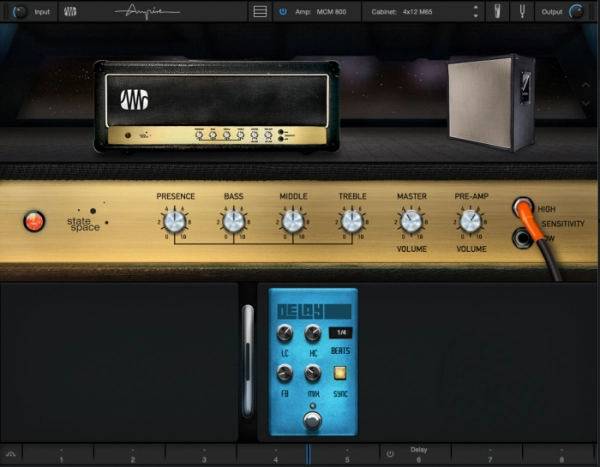Image resolution: width=600 pixels, height=467 pixels.
Task: Select the LOW sensitivity input jack
Action: tap(522, 238)
